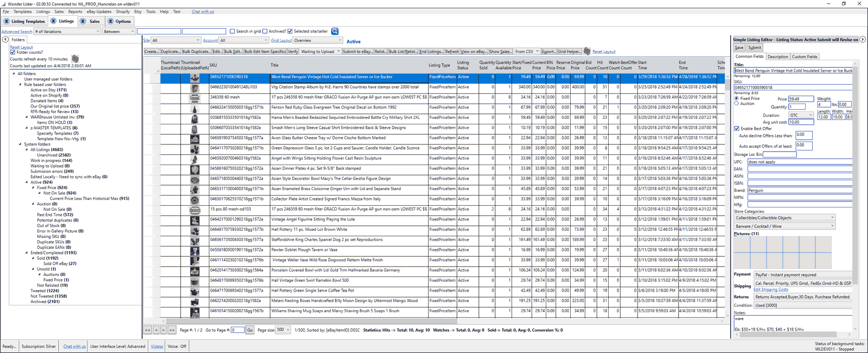The width and height of the screenshot is (868, 353).
Task: Open the Templates menu
Action: (x=23, y=11)
